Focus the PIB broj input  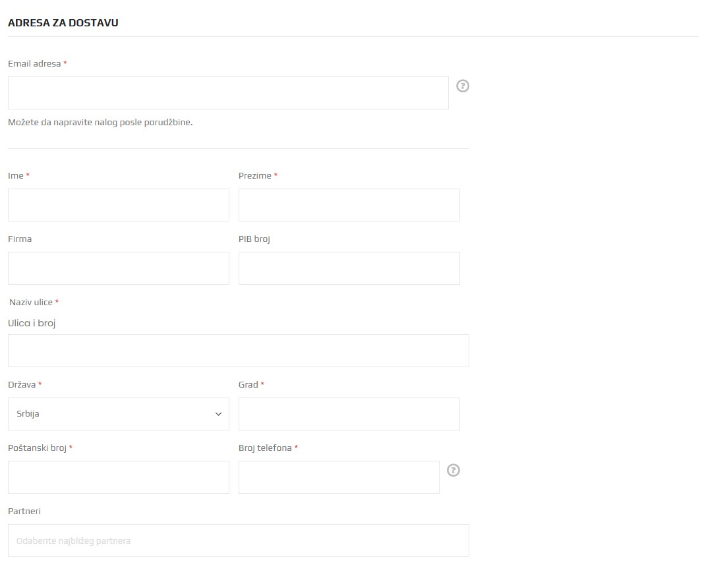tap(349, 268)
